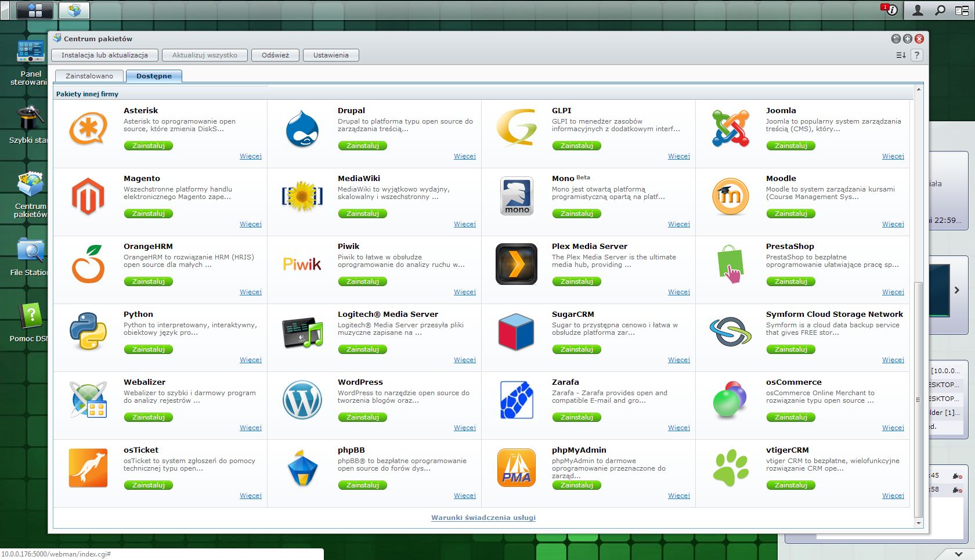This screenshot has height=560, width=975.
Task: Install the WordPress package
Action: click(x=363, y=417)
